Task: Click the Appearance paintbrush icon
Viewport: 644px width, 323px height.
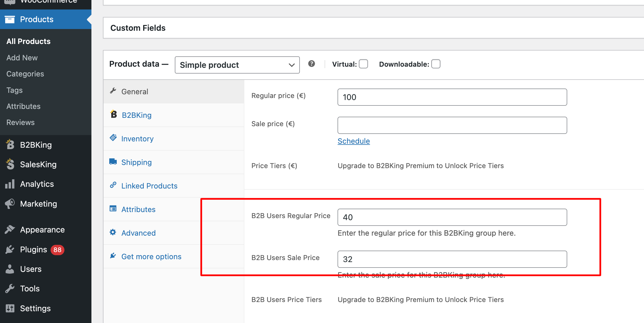Action: 10,230
